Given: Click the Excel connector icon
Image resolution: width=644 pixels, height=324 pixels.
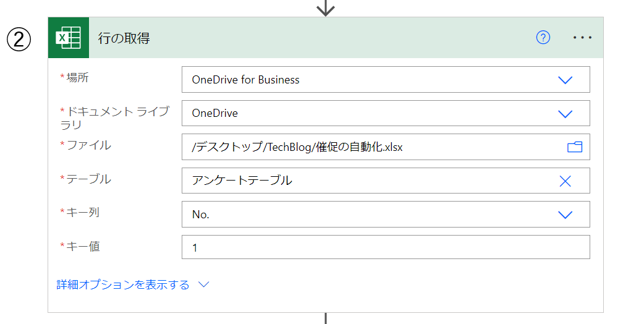Looking at the screenshot, I should point(68,38).
